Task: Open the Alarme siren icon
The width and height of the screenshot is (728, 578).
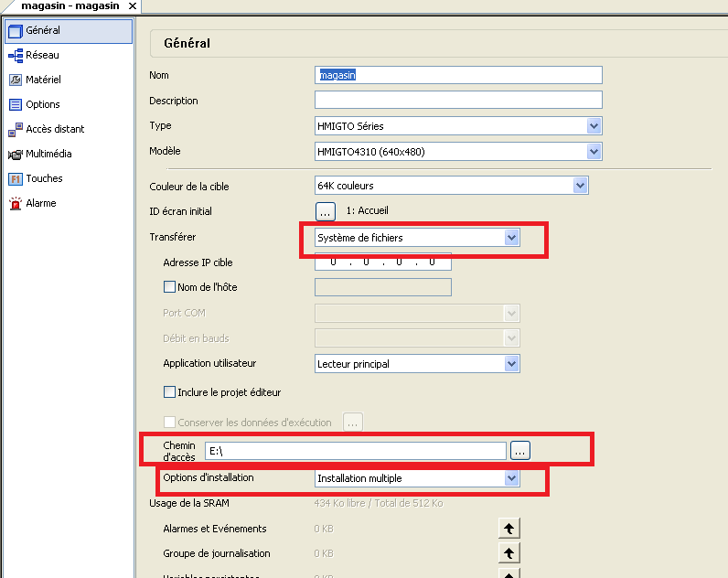Action: pyautogui.click(x=15, y=204)
